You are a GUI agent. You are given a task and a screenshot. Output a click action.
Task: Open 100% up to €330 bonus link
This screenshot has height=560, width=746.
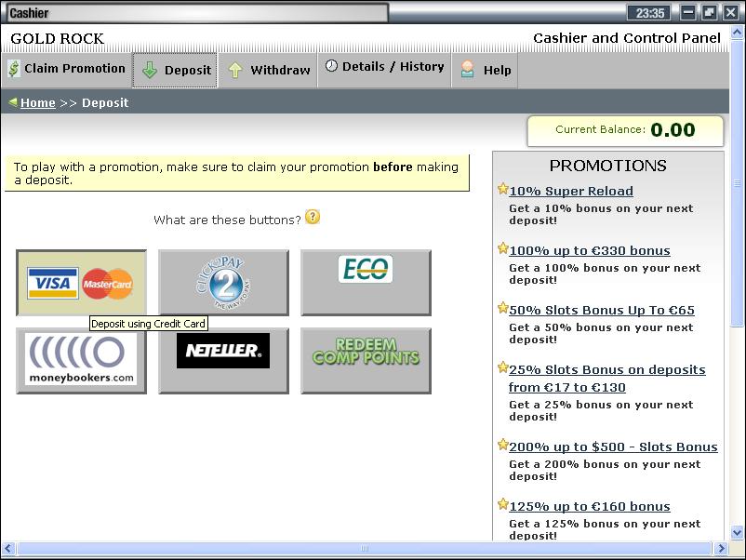point(589,250)
